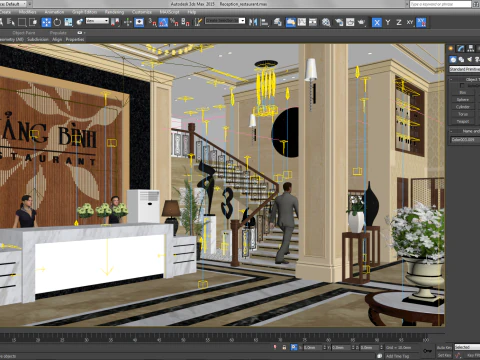Restrict to XY plane constraint

[x=410, y=22]
